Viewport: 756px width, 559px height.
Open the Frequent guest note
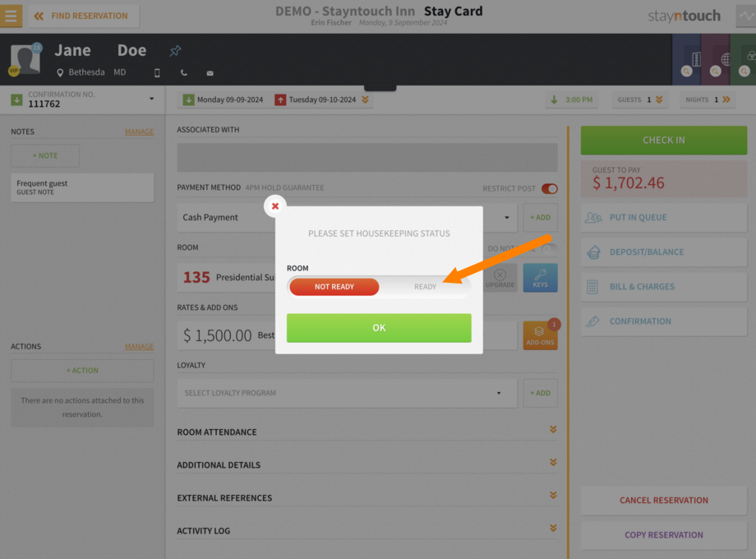tap(82, 187)
